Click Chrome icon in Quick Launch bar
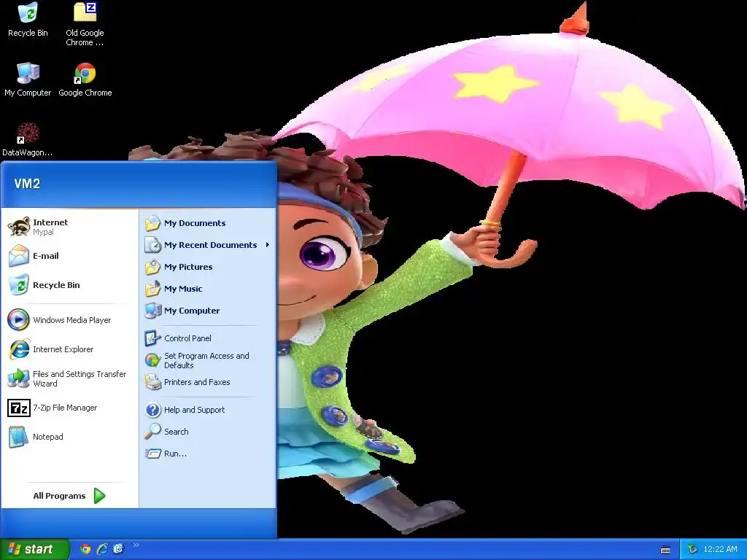Image resolution: width=747 pixels, height=560 pixels. pyautogui.click(x=85, y=549)
